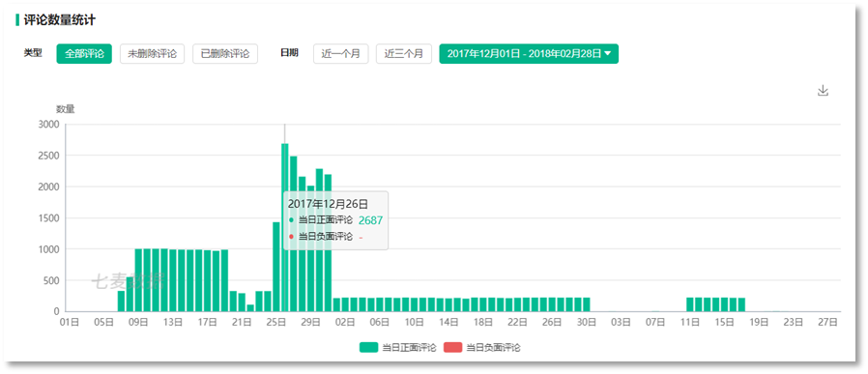
Task: Click the 类型 filter label
Action: (33, 53)
